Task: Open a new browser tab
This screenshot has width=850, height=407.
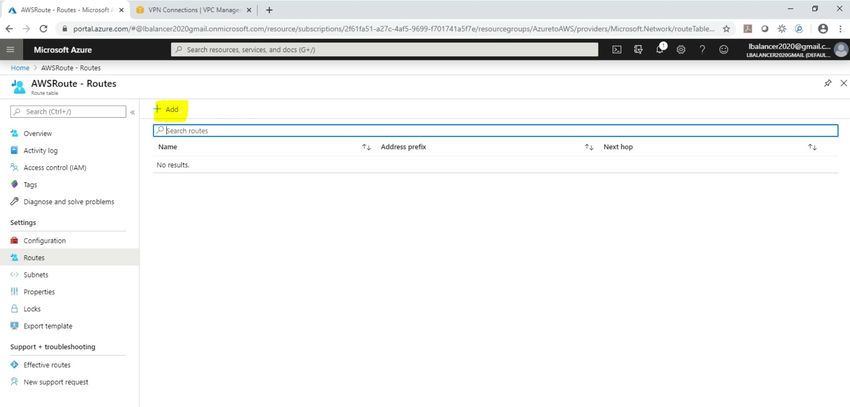Action: (x=269, y=10)
